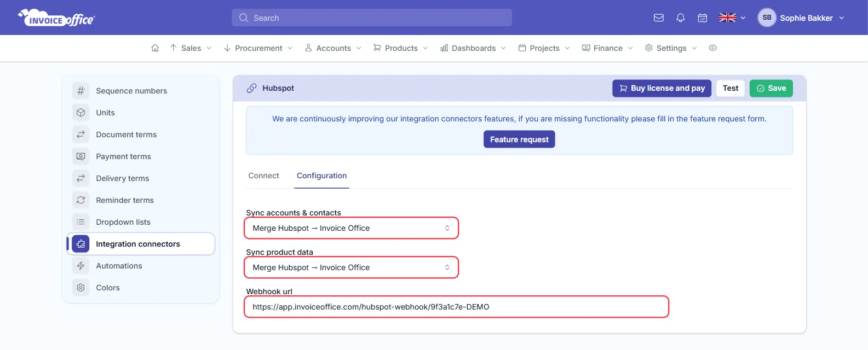Expand Sophie Bakker account chevron

tap(842, 18)
